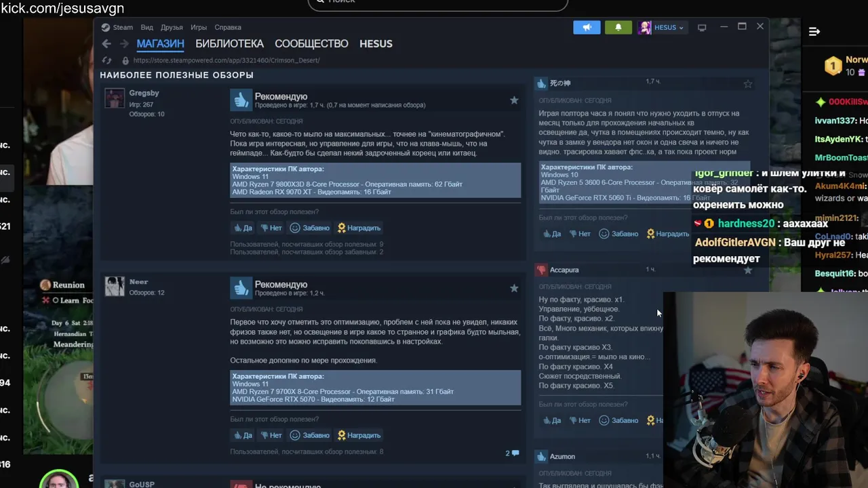Award Neer's review with Наградить
Viewport: 868px width, 488px height.
point(359,435)
